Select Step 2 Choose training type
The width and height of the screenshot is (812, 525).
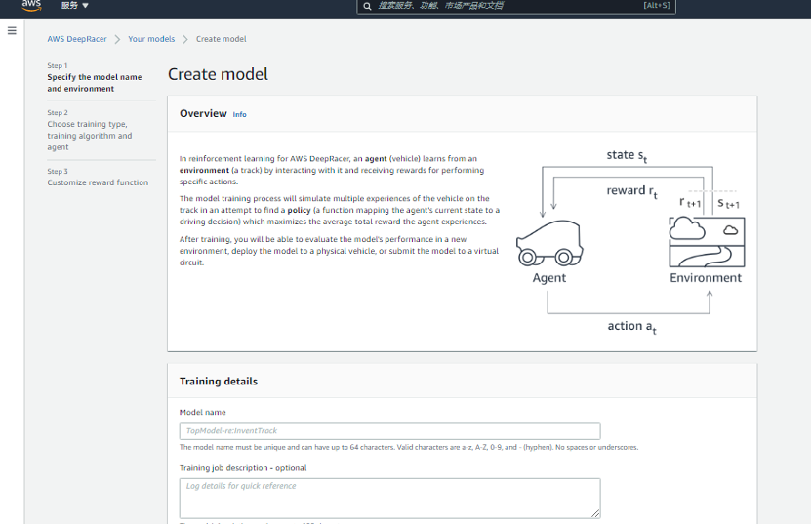[x=90, y=136]
